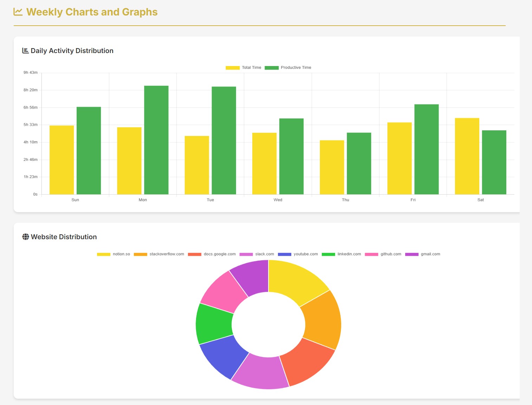Image resolution: width=532 pixels, height=405 pixels.
Task: Click the Sun x-axis label
Action: (x=75, y=200)
